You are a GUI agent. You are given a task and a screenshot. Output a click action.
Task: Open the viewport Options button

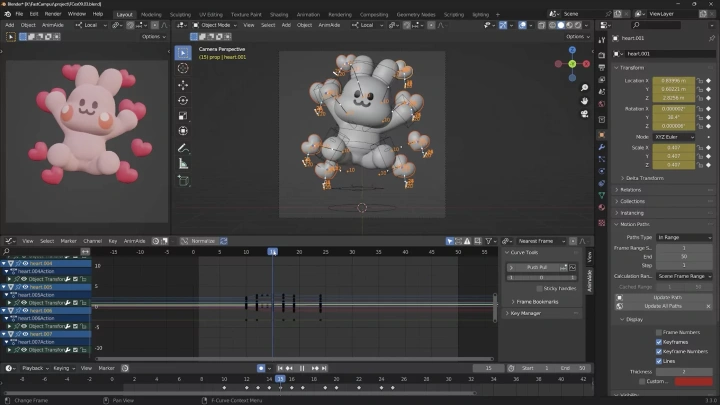coord(578,37)
